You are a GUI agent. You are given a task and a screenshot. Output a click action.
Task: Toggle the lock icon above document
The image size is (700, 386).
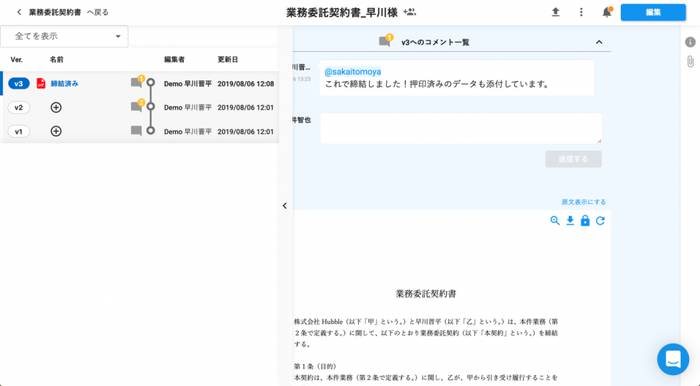[x=585, y=220]
